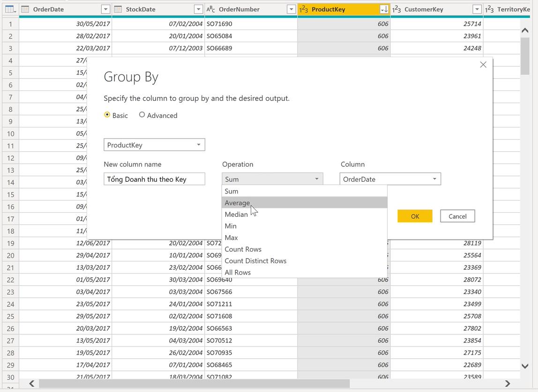
Task: Click the 123 numeric type icon on ProductKey
Action: click(305, 9)
